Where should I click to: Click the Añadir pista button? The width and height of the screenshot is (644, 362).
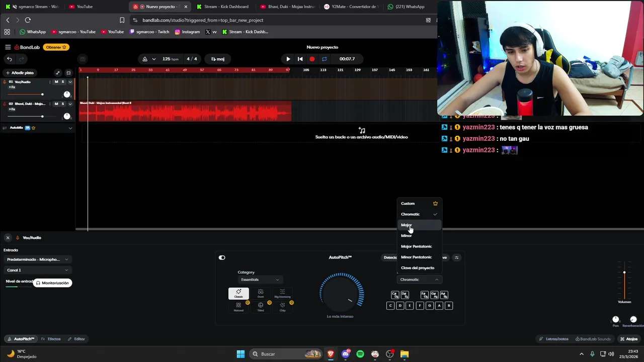click(x=19, y=73)
